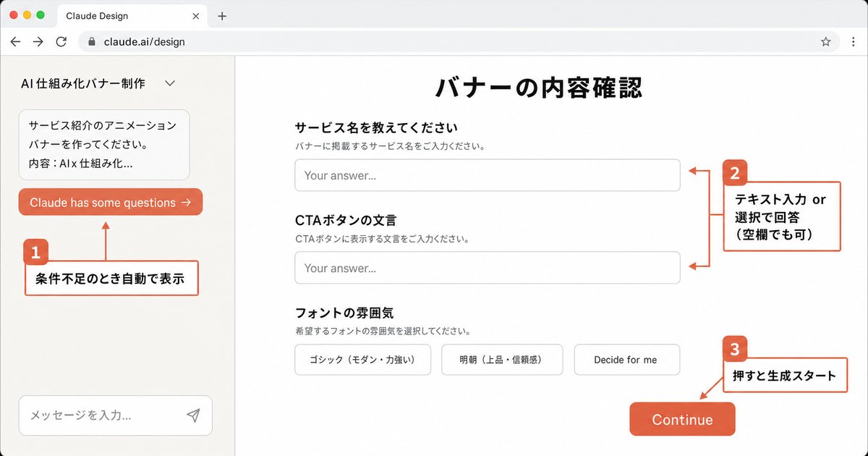Image resolution: width=868 pixels, height=456 pixels.
Task: Go back using the browser back arrow
Action: [x=15, y=42]
